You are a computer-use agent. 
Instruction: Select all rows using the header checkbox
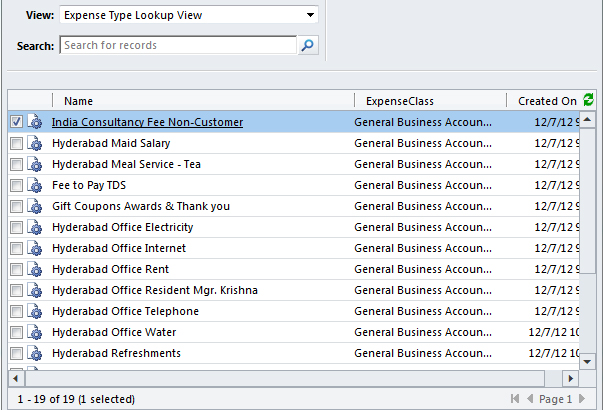(x=16, y=101)
